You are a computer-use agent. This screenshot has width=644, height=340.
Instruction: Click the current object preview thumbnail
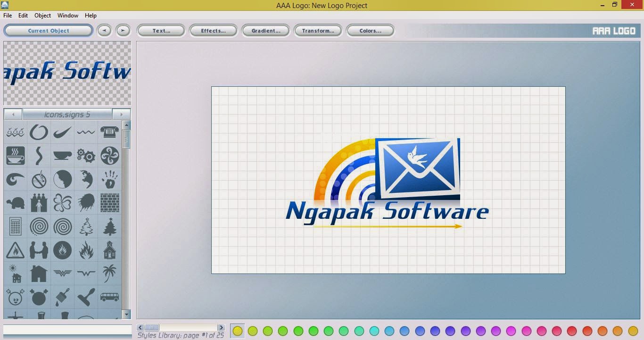pos(67,73)
